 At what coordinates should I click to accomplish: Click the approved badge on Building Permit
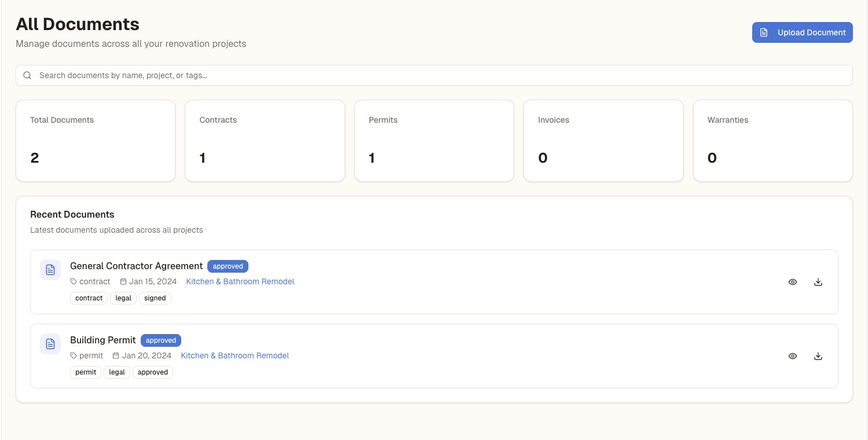coord(161,340)
